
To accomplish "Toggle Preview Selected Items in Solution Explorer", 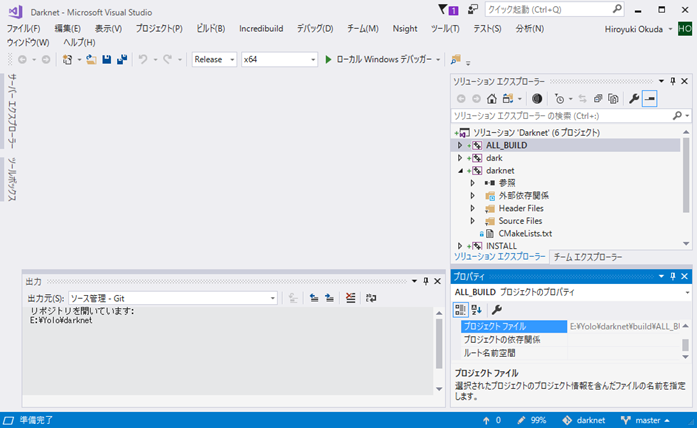I will [x=649, y=99].
